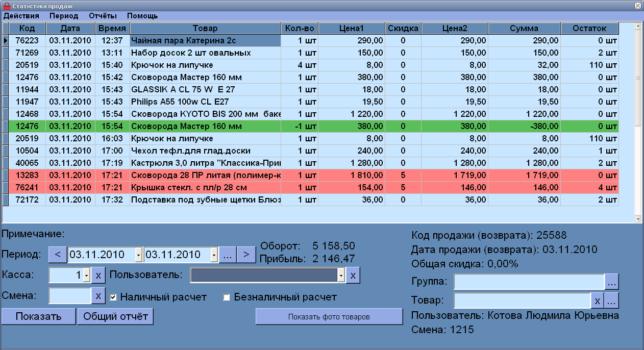644x350 pixels.
Task: Open the Отчёты menu
Action: [103, 16]
